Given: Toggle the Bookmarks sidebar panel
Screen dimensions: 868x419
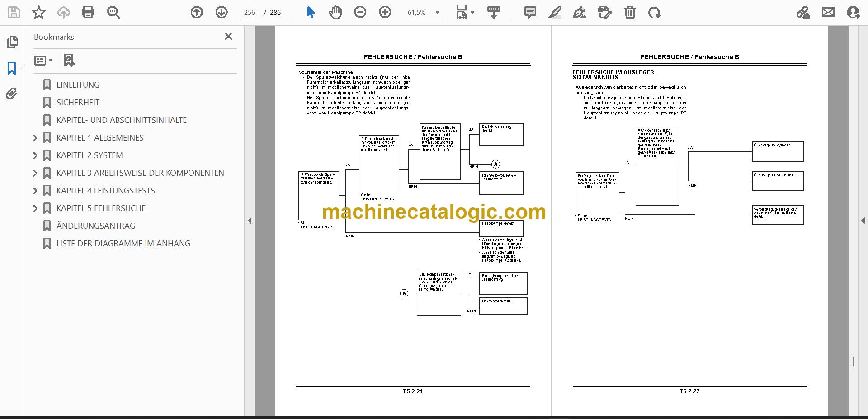Looking at the screenshot, I should click(x=12, y=68).
